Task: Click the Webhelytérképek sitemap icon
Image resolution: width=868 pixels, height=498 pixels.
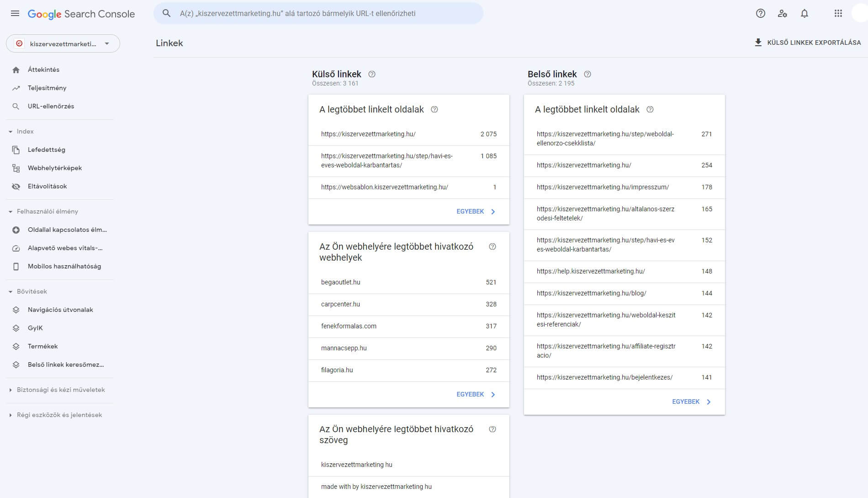Action: point(16,168)
